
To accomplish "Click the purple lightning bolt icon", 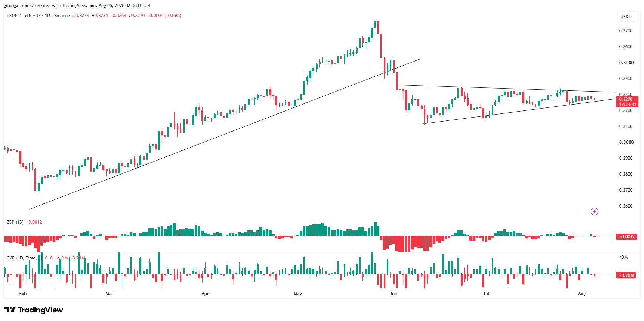I will (x=594, y=211).
